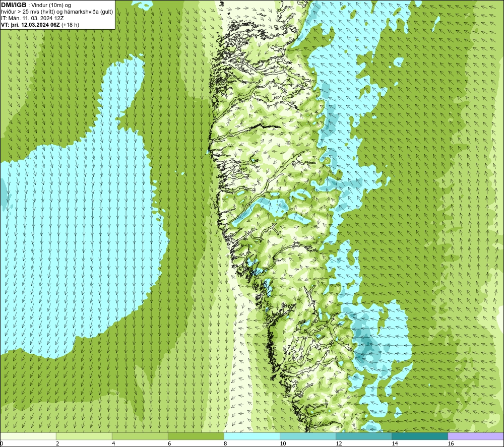Click the scale label '10'
This screenshot has height=447, width=504.
(283, 444)
